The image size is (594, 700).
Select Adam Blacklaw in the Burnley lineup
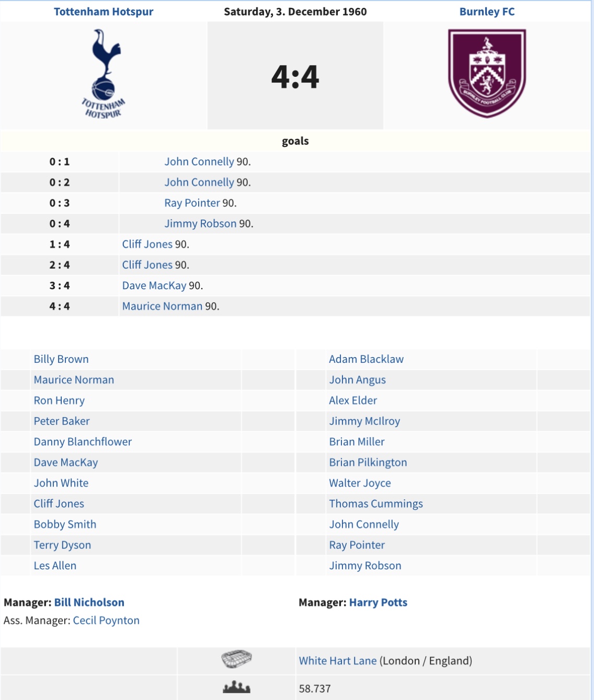click(x=366, y=359)
